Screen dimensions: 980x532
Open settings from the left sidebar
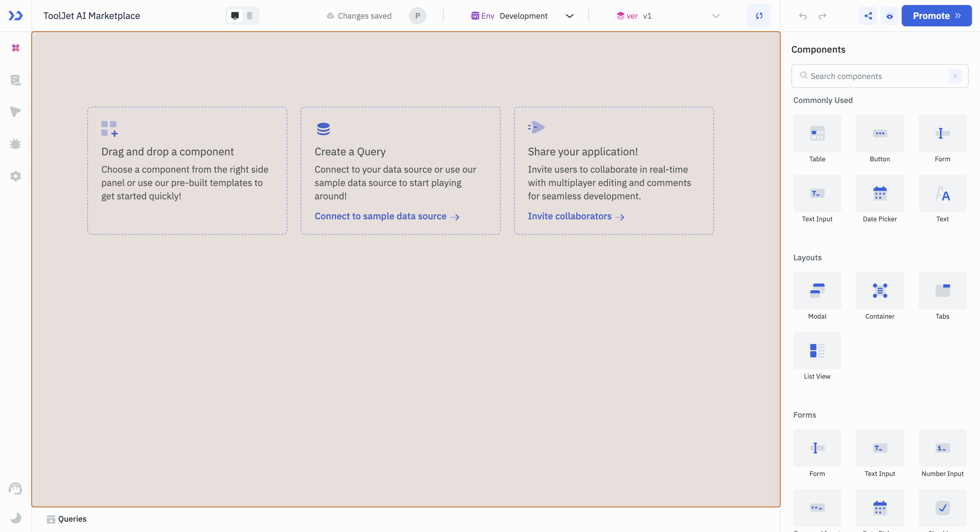coord(16,176)
